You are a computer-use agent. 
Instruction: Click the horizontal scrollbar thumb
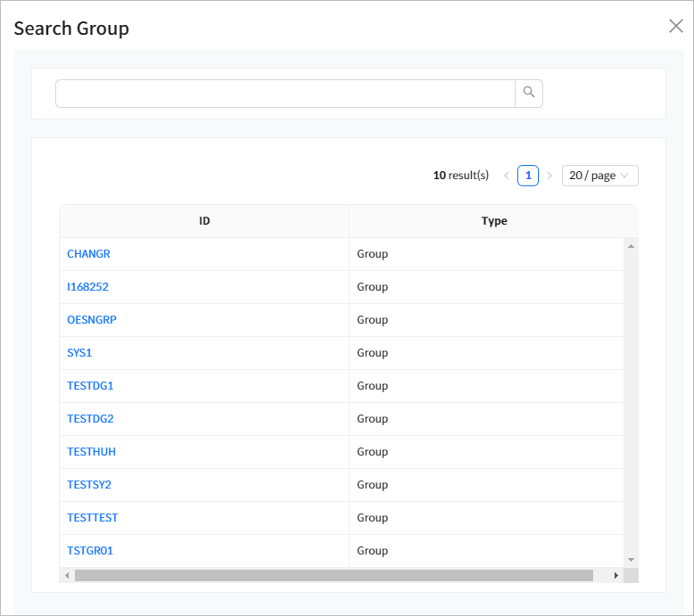(x=334, y=576)
